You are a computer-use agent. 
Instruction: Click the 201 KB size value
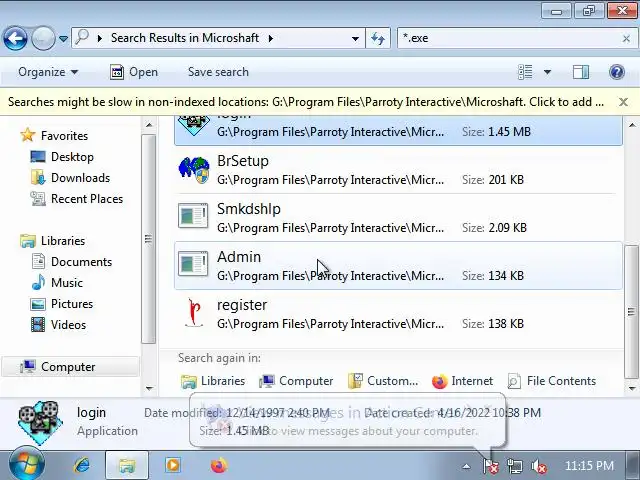point(506,180)
